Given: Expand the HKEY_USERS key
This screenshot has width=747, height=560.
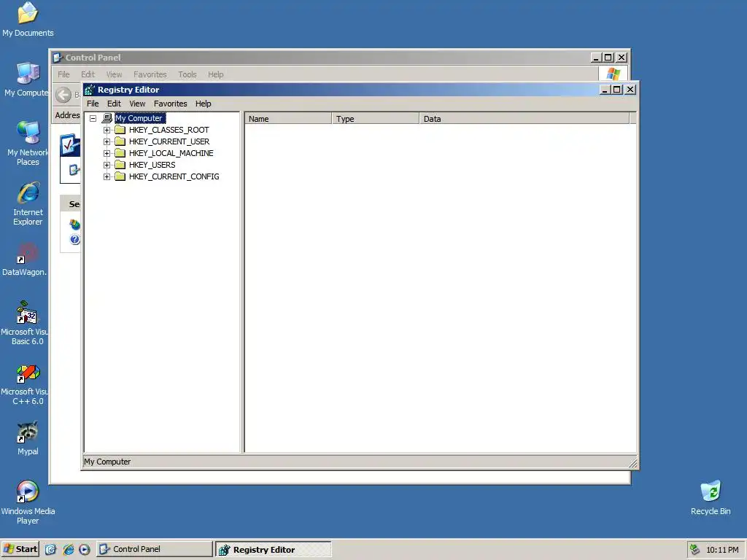Looking at the screenshot, I should pyautogui.click(x=107, y=166).
